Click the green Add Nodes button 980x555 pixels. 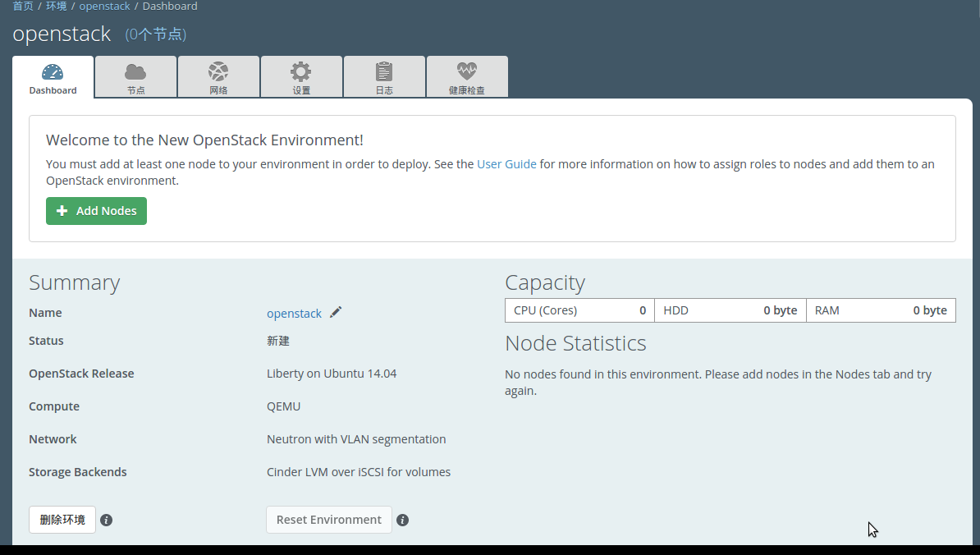(96, 211)
